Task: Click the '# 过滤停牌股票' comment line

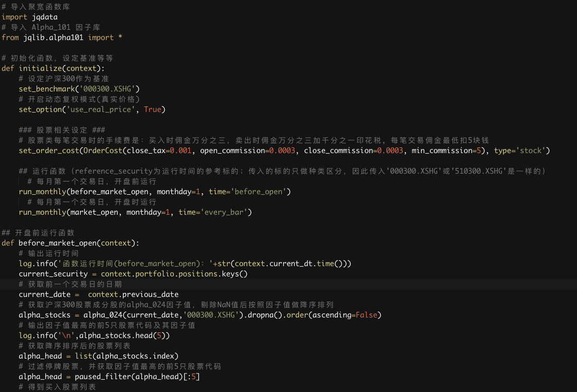Action: (x=120, y=367)
